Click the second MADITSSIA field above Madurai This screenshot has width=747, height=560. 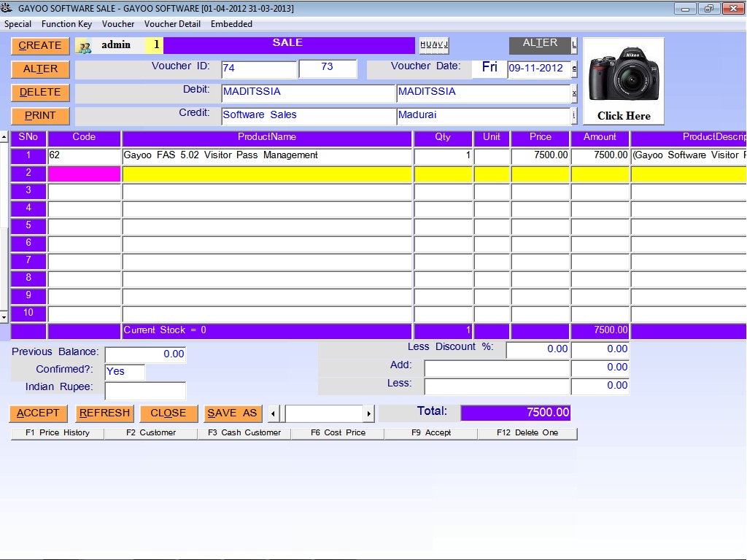click(484, 93)
